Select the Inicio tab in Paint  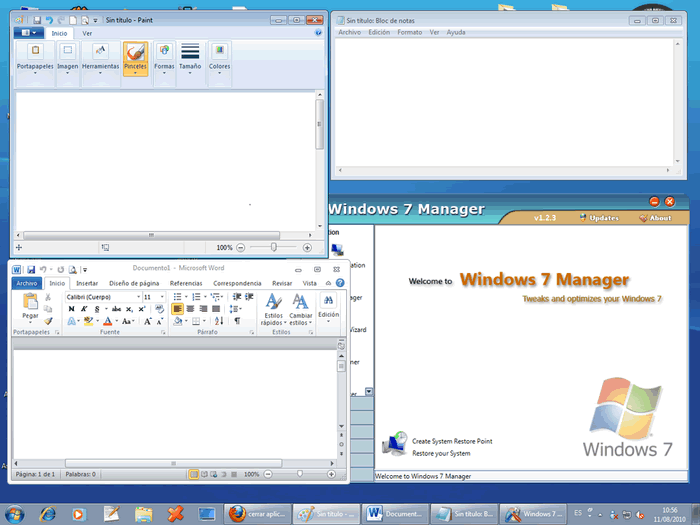[59, 33]
